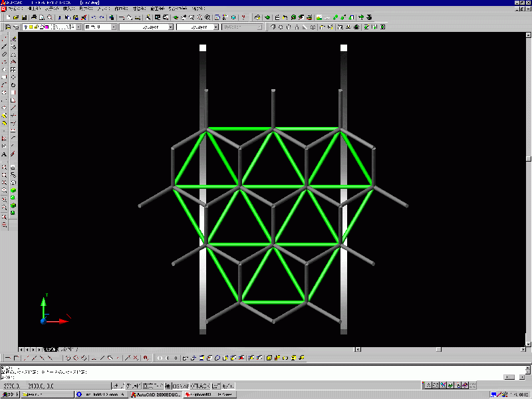Select the Erase tool in Modify toolbar
Image resolution: width=532 pixels, height=399 pixels.
(x=13, y=39)
